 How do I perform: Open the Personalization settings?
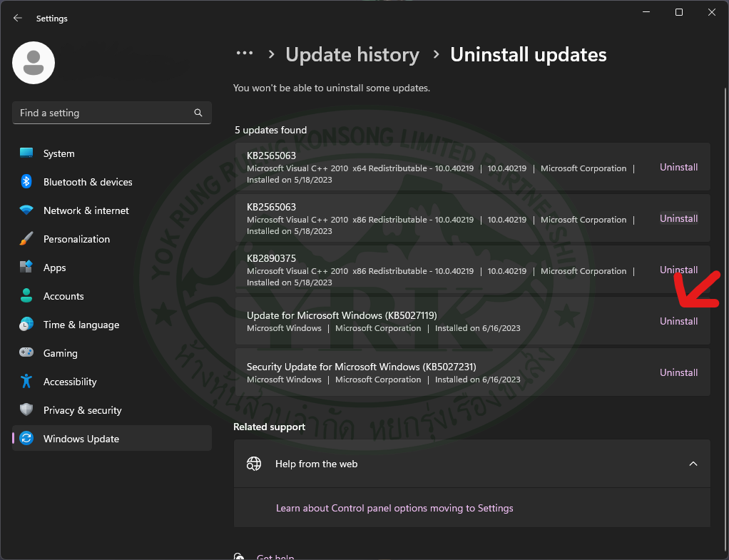111,239
